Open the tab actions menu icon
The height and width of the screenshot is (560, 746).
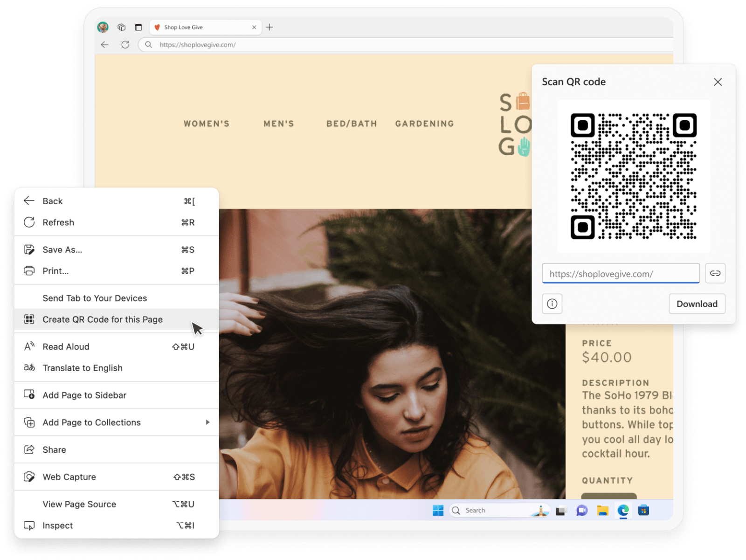[138, 27]
